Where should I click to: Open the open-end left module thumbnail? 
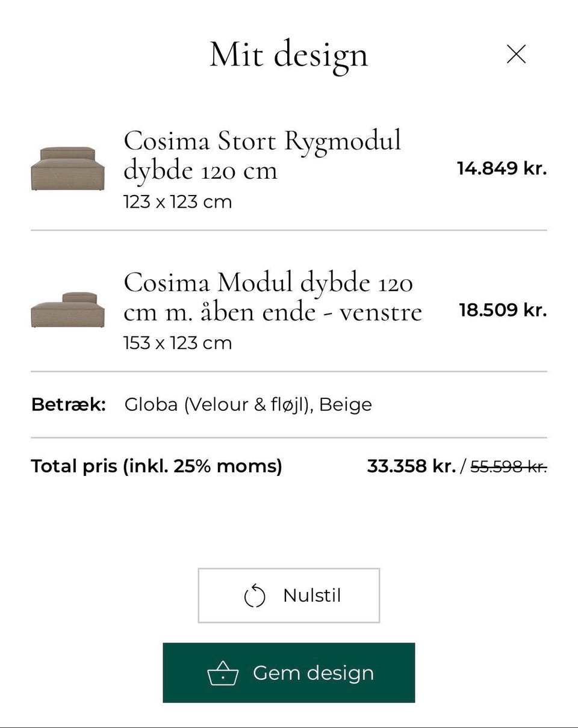pos(67,310)
